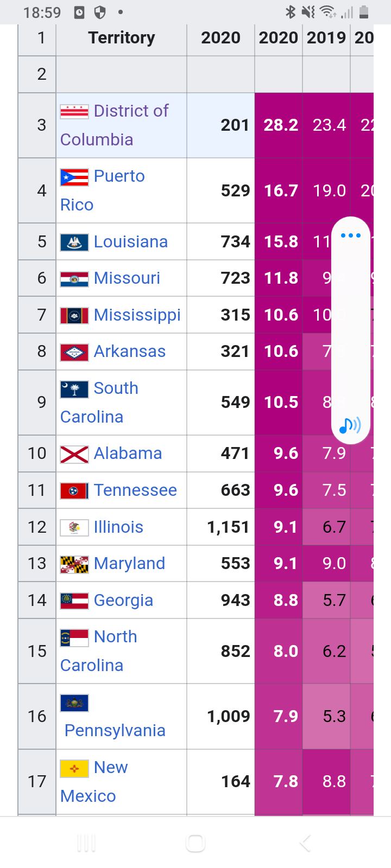This screenshot has width=391, height=868.
Task: Tap the Maryland flag icon
Action: pos(74,564)
